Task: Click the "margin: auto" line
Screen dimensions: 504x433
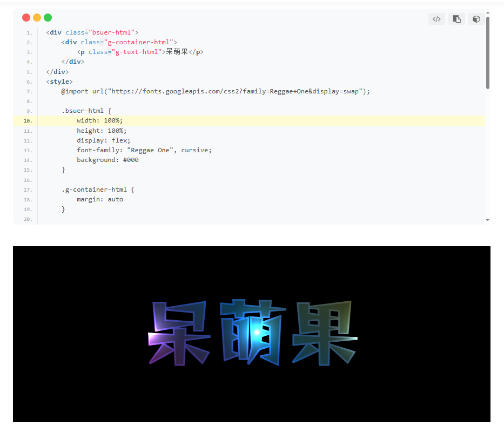Action: click(99, 199)
